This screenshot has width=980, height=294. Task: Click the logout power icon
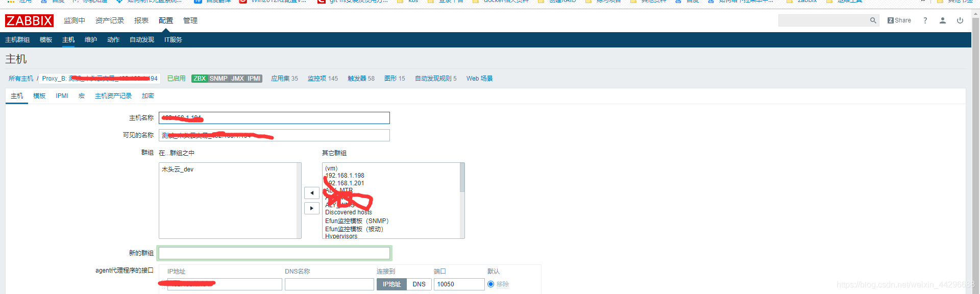tap(960, 20)
